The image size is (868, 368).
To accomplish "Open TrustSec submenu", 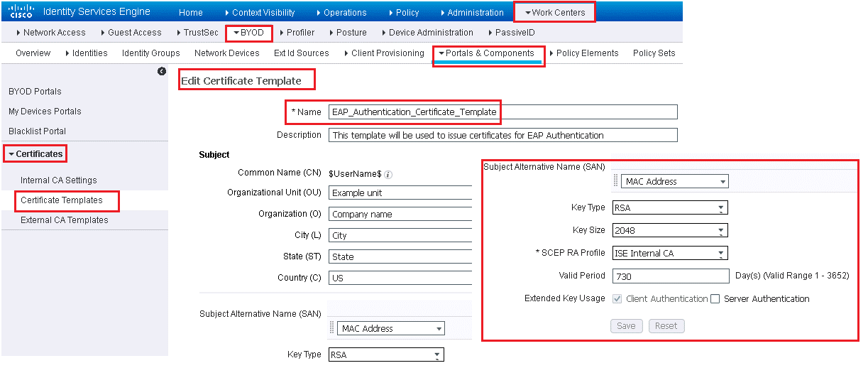I will tap(198, 33).
